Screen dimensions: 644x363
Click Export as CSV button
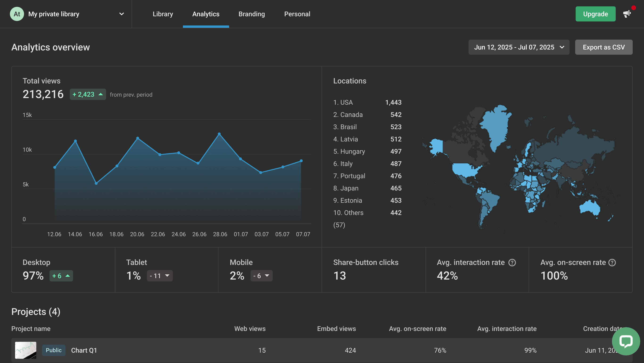(x=603, y=47)
